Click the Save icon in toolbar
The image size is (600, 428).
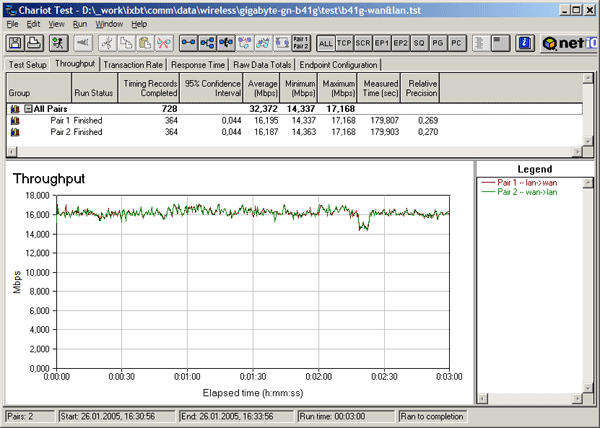16,44
